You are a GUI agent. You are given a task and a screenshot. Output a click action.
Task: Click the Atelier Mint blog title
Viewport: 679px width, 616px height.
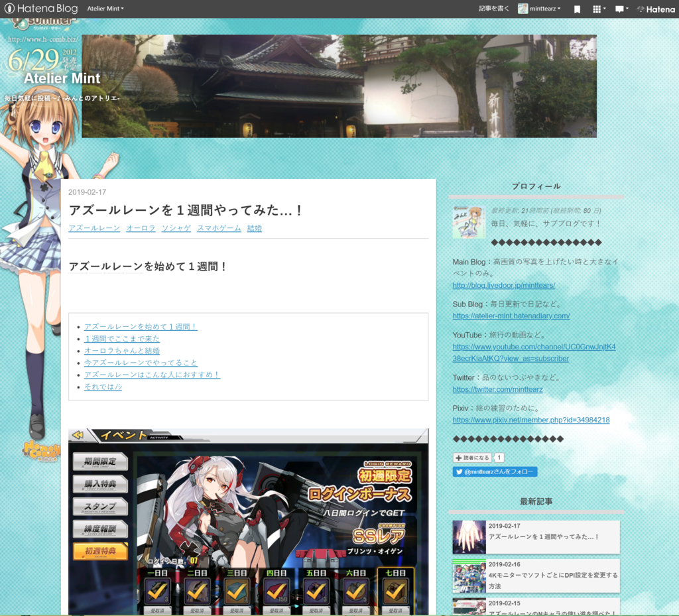62,78
